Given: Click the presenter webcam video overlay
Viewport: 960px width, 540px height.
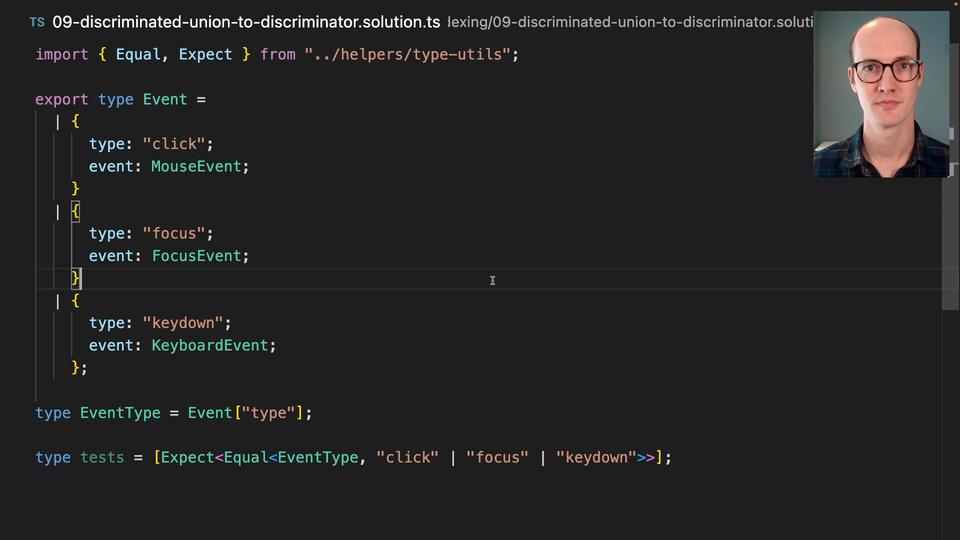Looking at the screenshot, I should [881, 95].
